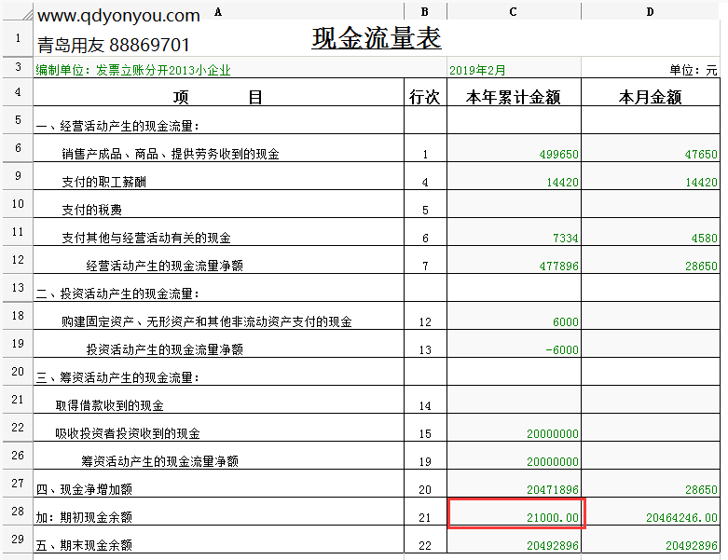Select row header 3
Viewport: 728px width, 560px height.
18,67
